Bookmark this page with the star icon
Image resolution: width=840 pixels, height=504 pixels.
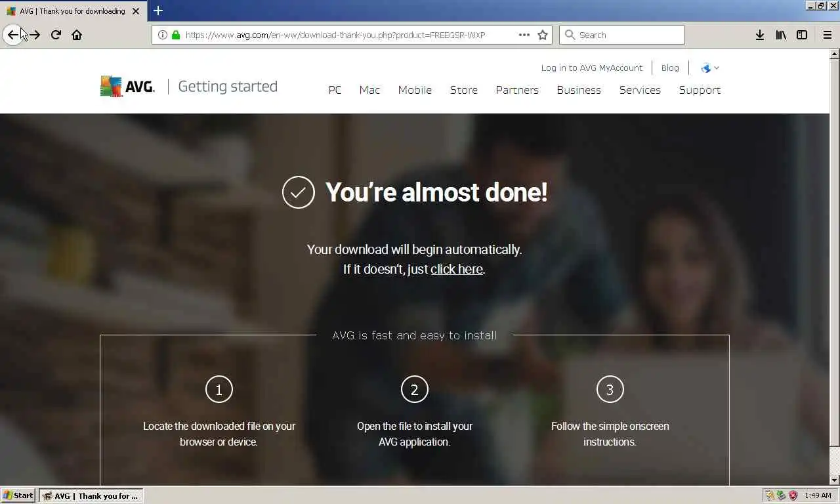click(x=543, y=35)
